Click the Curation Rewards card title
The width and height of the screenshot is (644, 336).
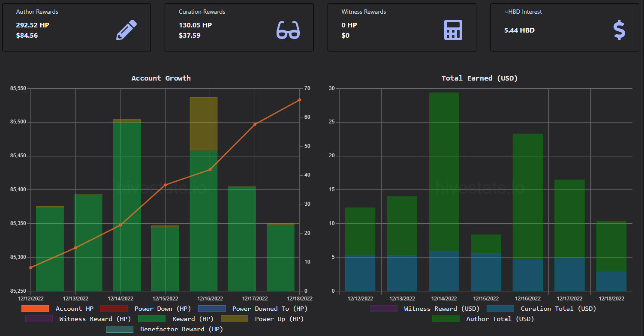202,12
